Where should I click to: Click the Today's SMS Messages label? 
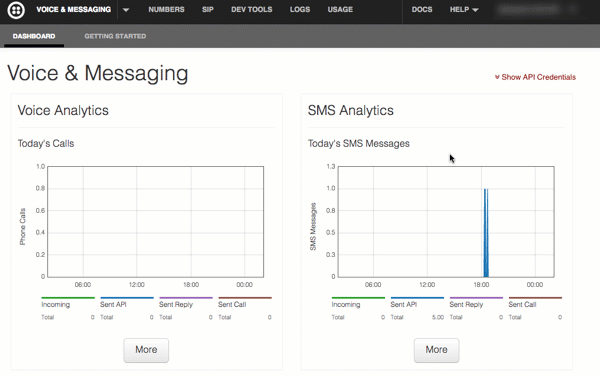click(x=359, y=143)
